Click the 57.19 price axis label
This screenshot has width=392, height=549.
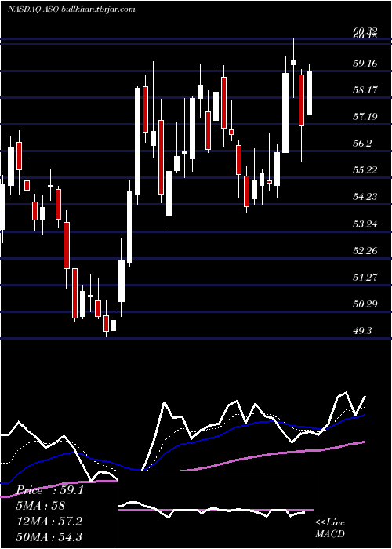pyautogui.click(x=365, y=116)
